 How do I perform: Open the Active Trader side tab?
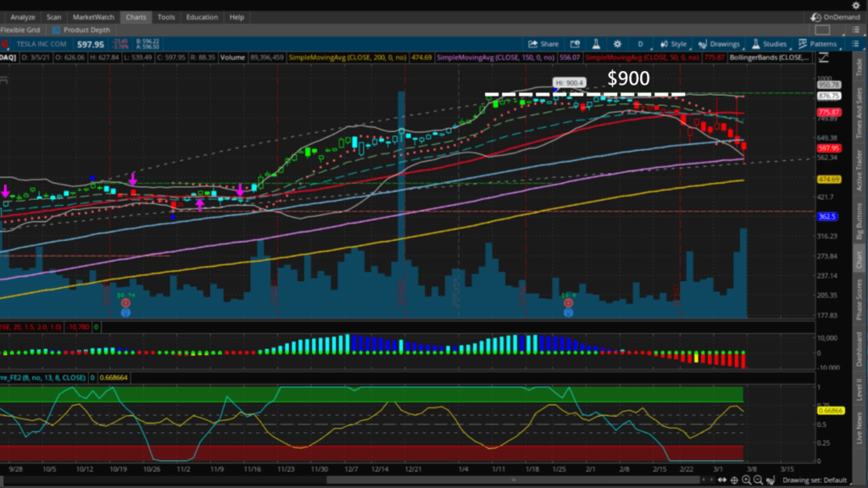coord(860,170)
